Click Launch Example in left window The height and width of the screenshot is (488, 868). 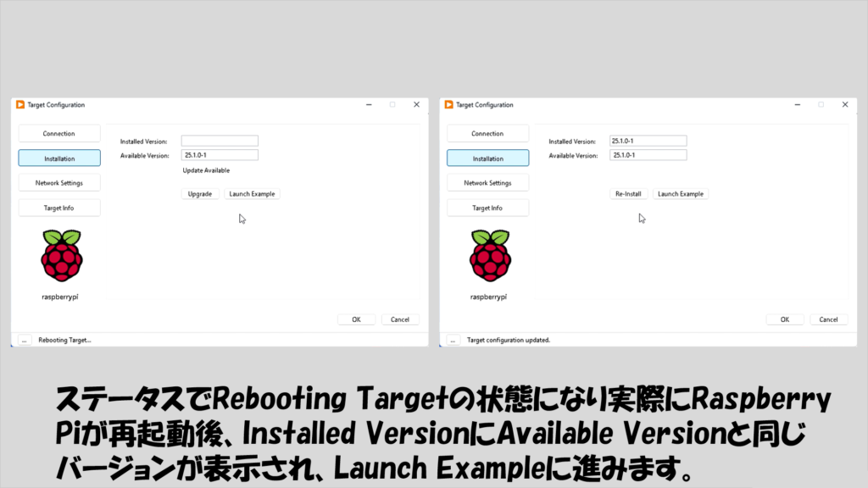pos(252,194)
